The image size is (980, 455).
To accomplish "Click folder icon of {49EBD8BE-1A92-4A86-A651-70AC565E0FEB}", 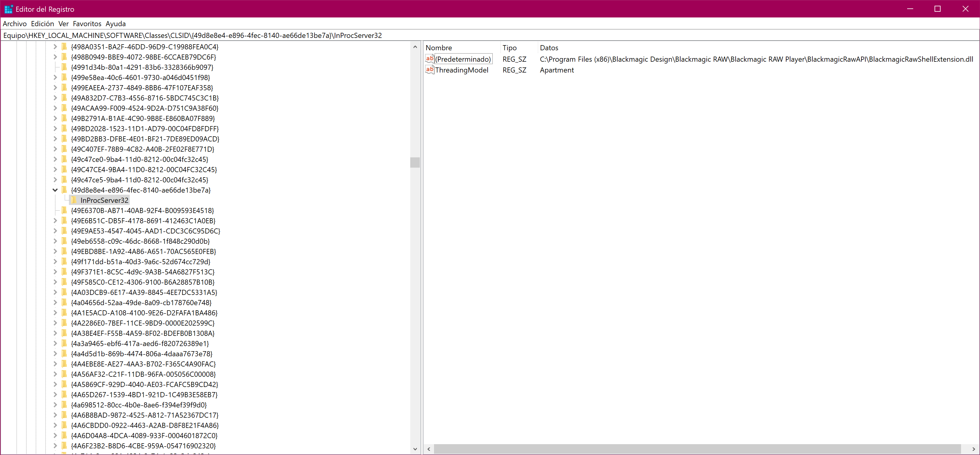I will 64,252.
